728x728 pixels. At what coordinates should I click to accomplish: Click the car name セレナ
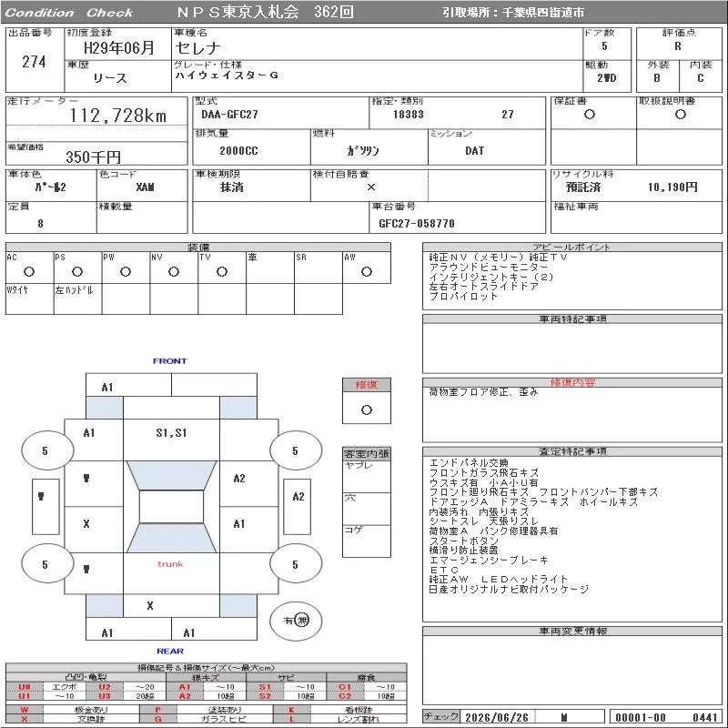coord(197,48)
